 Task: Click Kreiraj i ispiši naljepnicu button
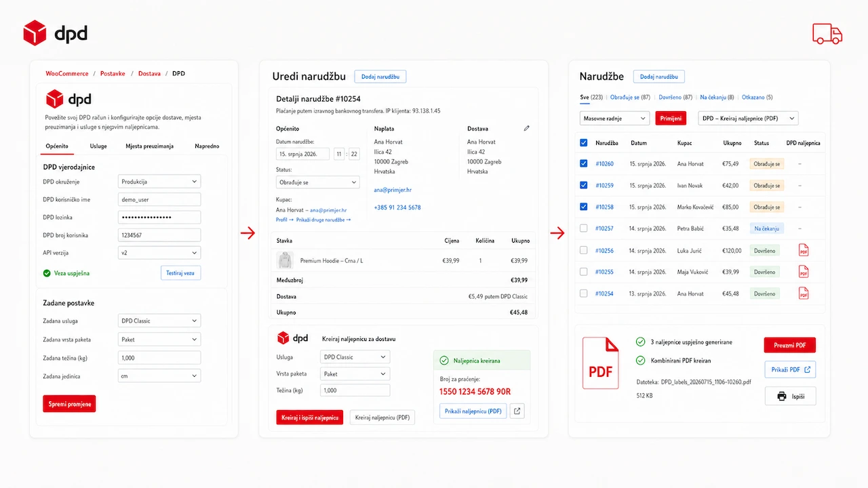[x=310, y=418]
